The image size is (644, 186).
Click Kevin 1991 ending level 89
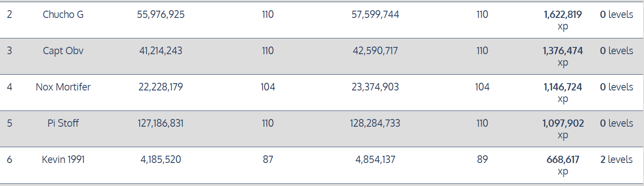coord(482,160)
